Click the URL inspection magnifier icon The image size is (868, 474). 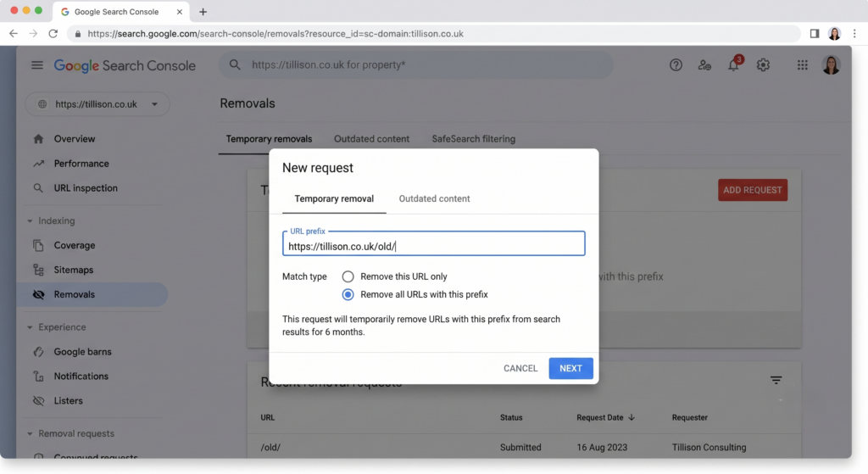coord(38,188)
